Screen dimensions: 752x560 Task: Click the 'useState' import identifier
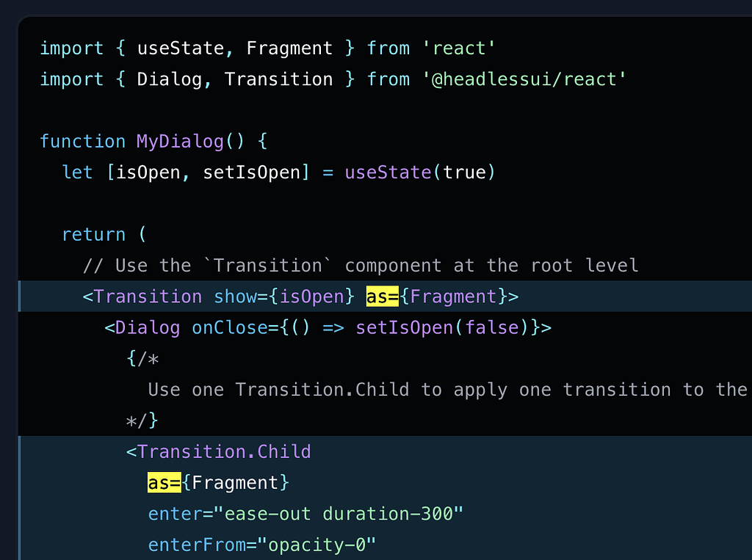point(181,48)
